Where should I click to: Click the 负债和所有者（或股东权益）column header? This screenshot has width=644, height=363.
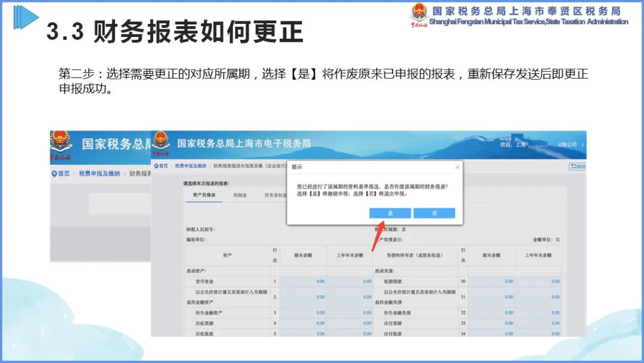tap(414, 256)
